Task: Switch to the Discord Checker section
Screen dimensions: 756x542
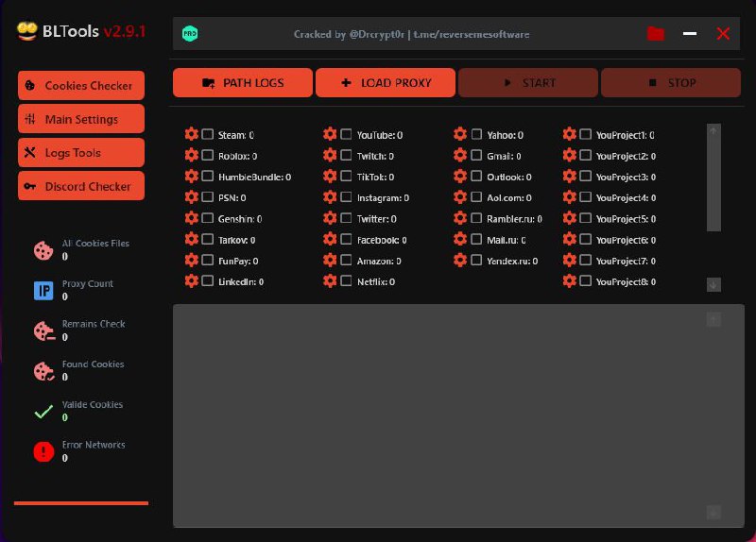Action: click(x=81, y=186)
